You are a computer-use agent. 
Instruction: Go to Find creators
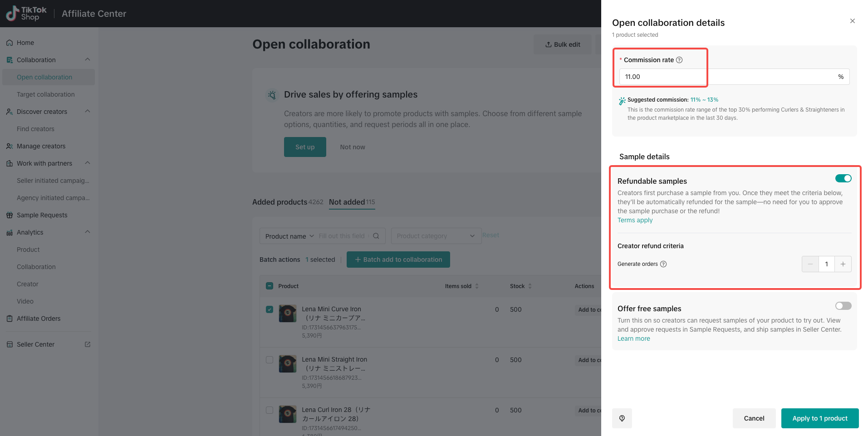[35, 129]
